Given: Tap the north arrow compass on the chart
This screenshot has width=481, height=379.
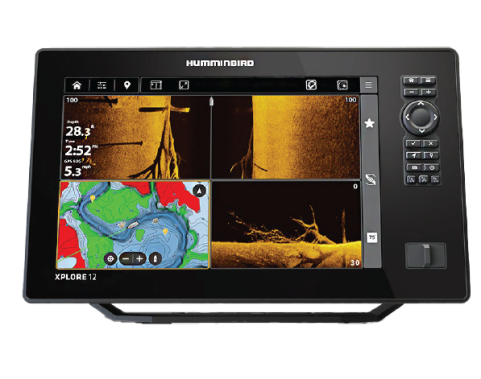Looking at the screenshot, I should 200,191.
